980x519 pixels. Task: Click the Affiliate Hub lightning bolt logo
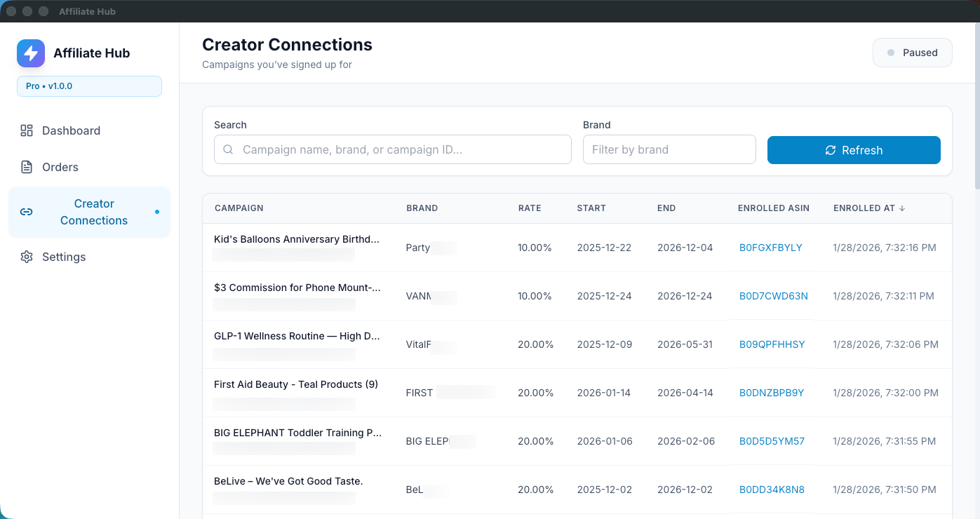pyautogui.click(x=31, y=53)
